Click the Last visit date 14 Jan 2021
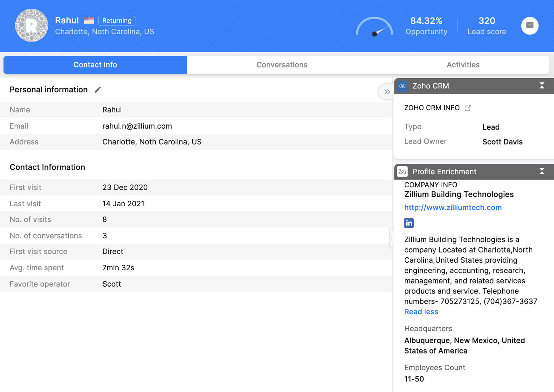 click(x=124, y=203)
